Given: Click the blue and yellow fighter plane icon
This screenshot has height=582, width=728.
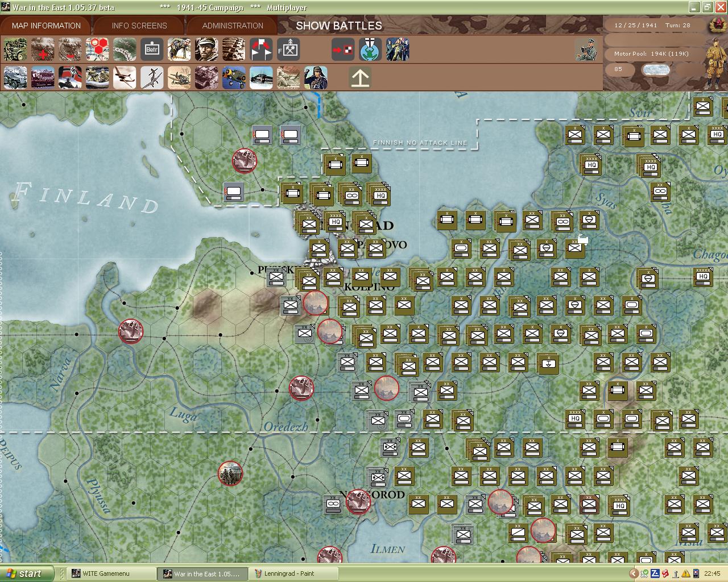Looking at the screenshot, I should click(234, 78).
